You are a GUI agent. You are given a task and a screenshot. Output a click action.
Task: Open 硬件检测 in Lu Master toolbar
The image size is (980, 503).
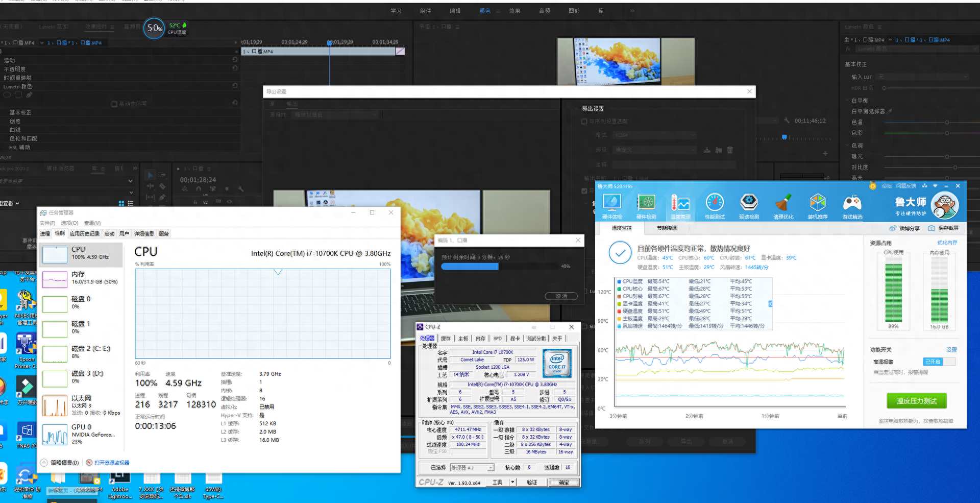pyautogui.click(x=646, y=207)
